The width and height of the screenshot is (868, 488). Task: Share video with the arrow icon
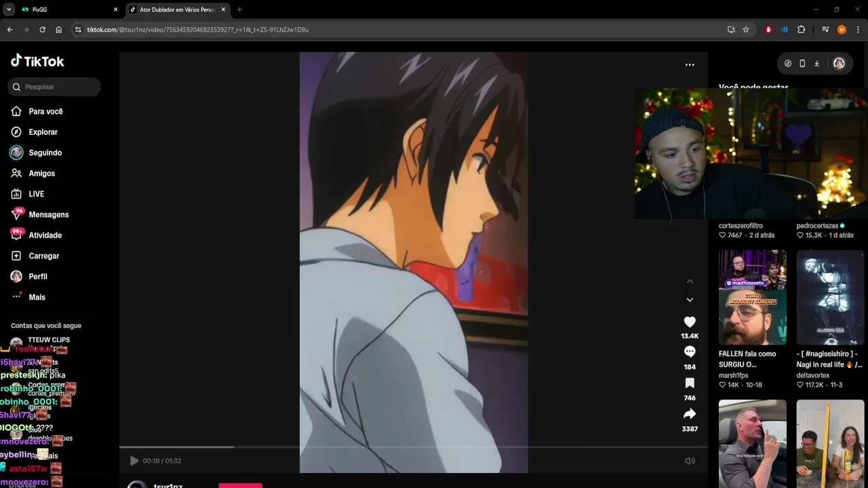pos(690,413)
